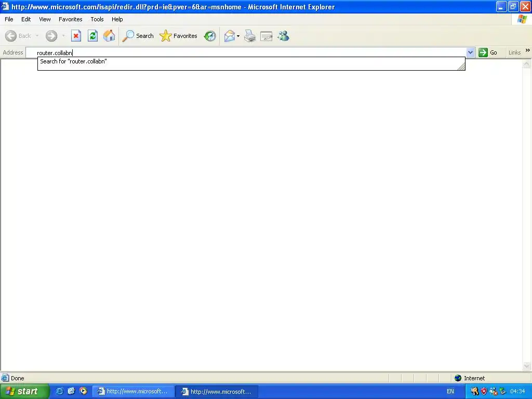Click the Done status page icon
This screenshot has width=532, height=399.
pos(5,378)
